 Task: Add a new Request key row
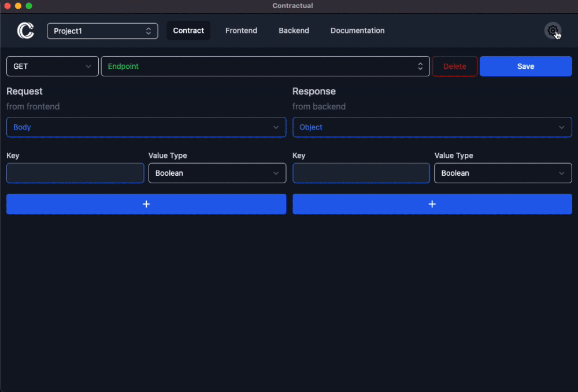[x=146, y=204]
